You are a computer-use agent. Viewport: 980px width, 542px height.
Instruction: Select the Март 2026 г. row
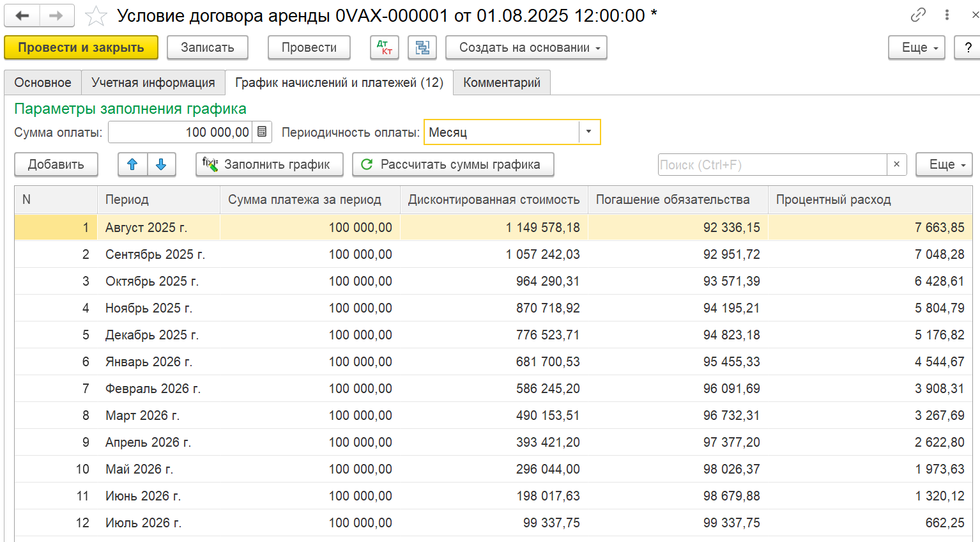(142, 415)
